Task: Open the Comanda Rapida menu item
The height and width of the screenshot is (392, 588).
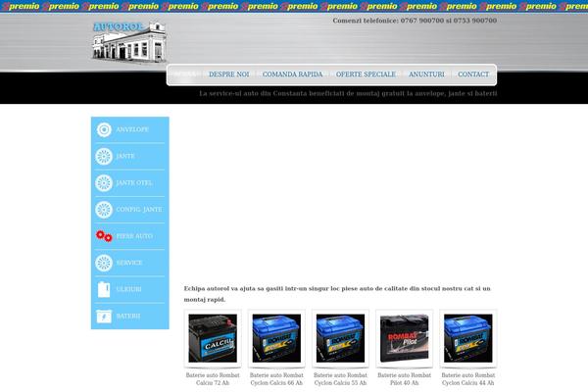Action: [292, 74]
